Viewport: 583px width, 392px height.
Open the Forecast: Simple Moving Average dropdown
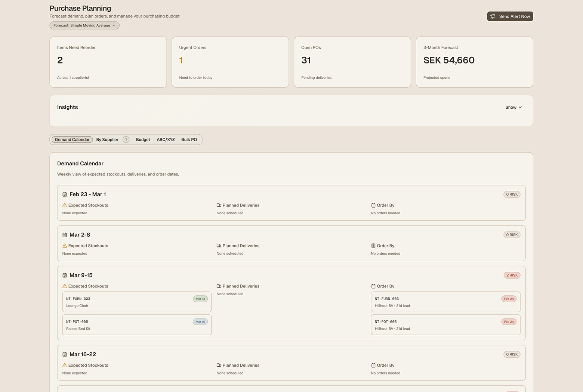pos(84,25)
